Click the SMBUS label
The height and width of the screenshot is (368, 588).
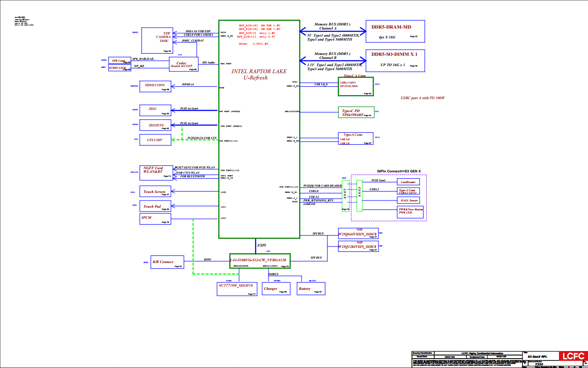coord(273,274)
